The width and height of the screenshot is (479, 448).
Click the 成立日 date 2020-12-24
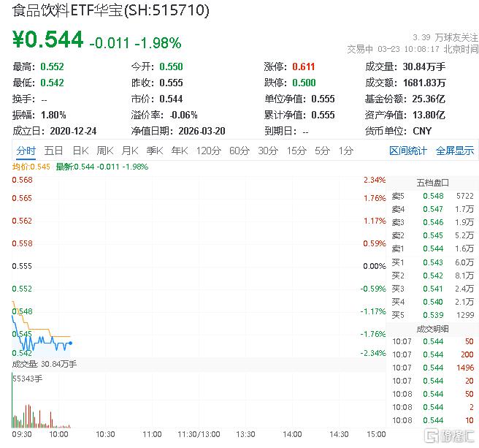click(73, 132)
